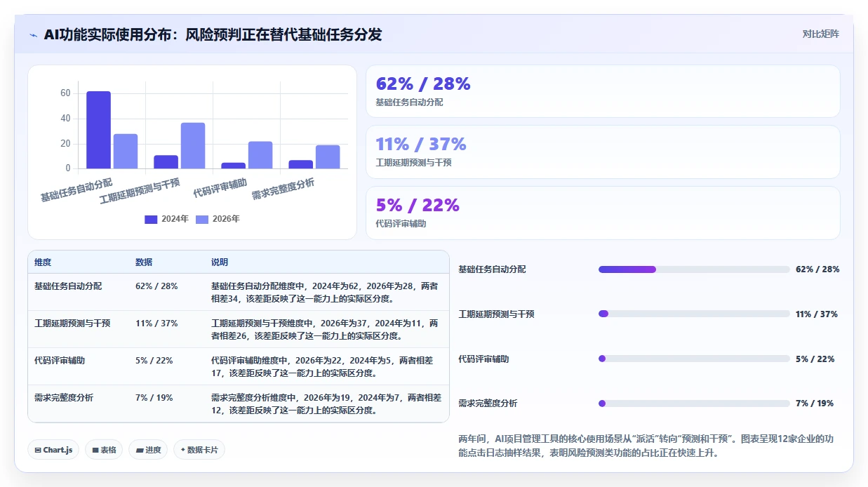
Task: Click table cell 工期延期预测与干预
Action: (72, 323)
